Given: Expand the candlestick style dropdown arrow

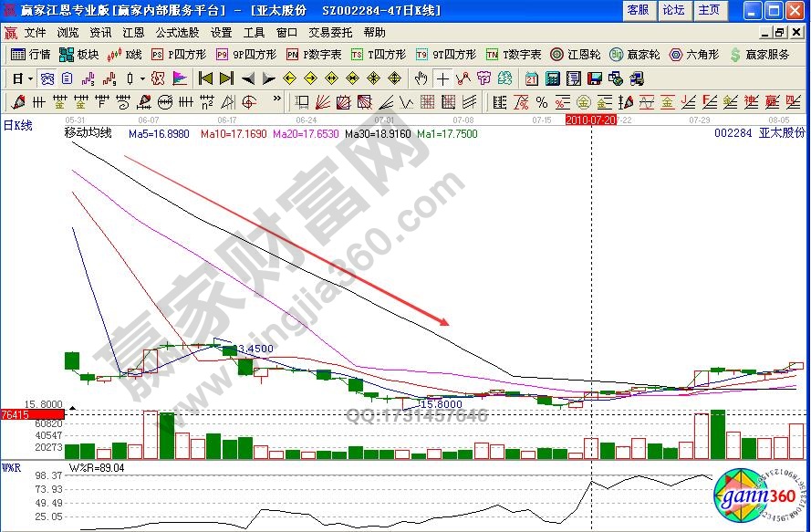Looking at the screenshot, I should (x=142, y=78).
